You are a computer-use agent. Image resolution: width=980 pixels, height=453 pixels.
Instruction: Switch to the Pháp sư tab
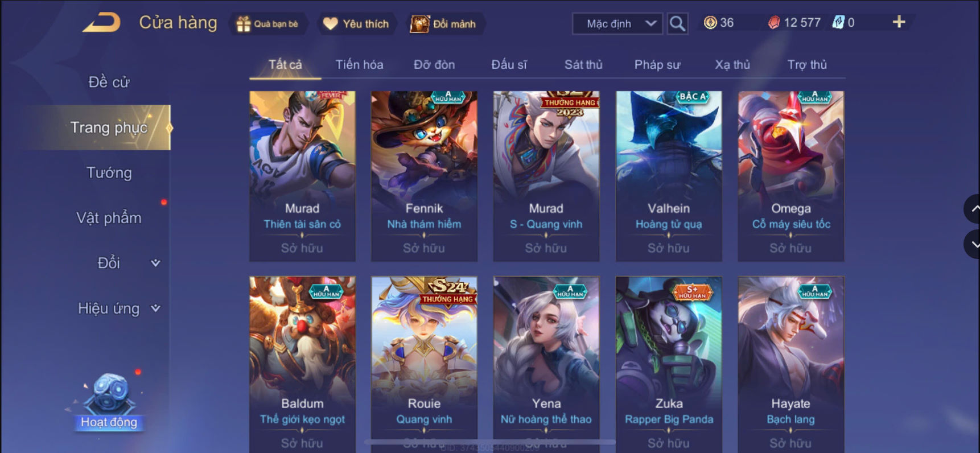tap(657, 65)
